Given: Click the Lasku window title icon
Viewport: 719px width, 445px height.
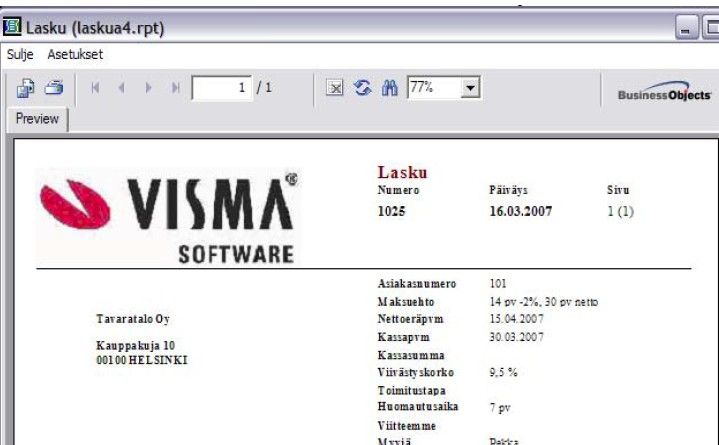Looking at the screenshot, I should (x=12, y=27).
